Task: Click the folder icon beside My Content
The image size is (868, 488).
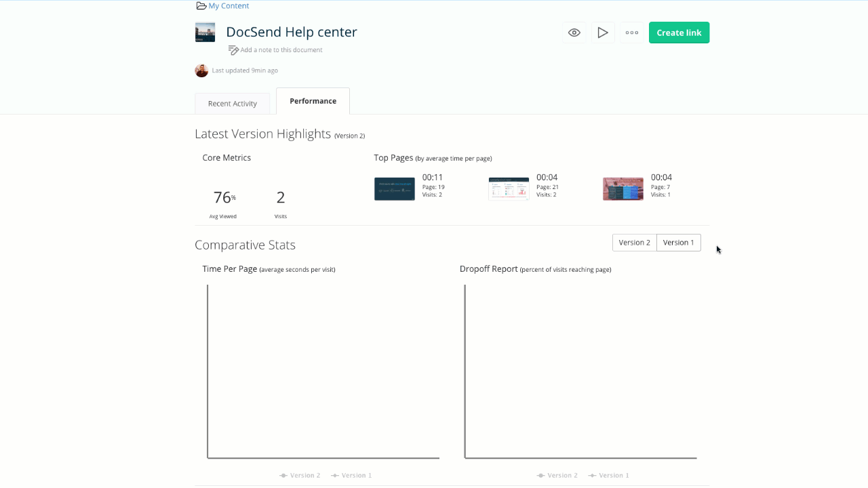Action: [x=201, y=6]
